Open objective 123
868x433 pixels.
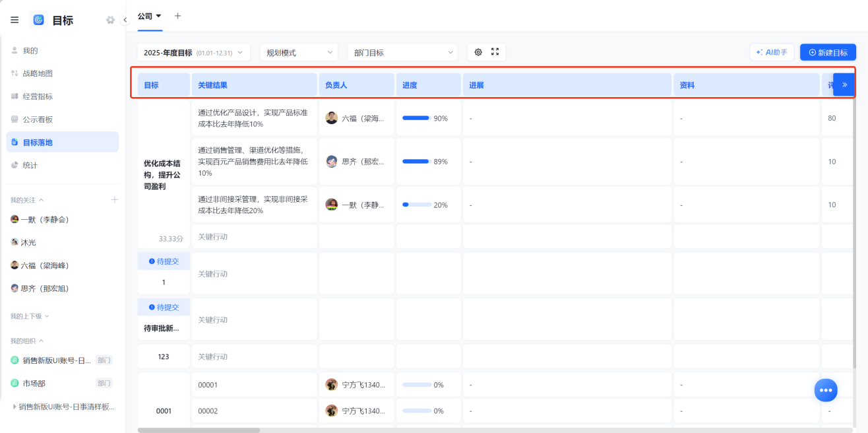(x=164, y=356)
